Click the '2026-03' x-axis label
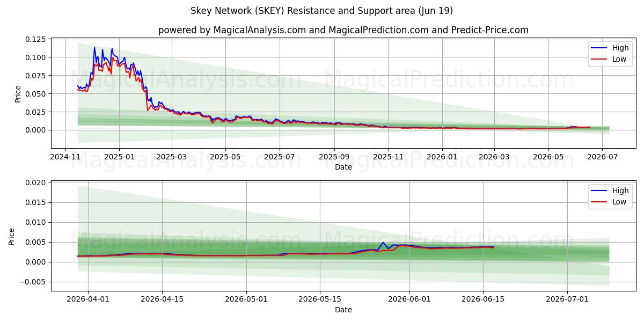Screen dimensions: 644x322 494,157
